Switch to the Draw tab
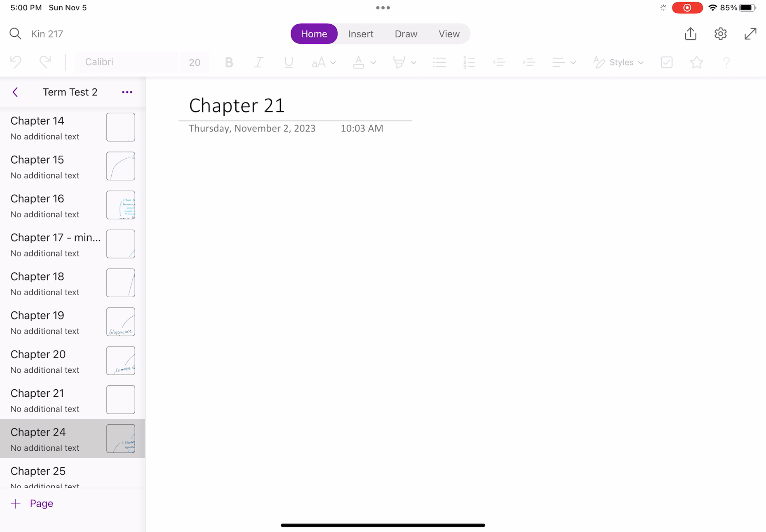766x532 pixels. [x=406, y=34]
